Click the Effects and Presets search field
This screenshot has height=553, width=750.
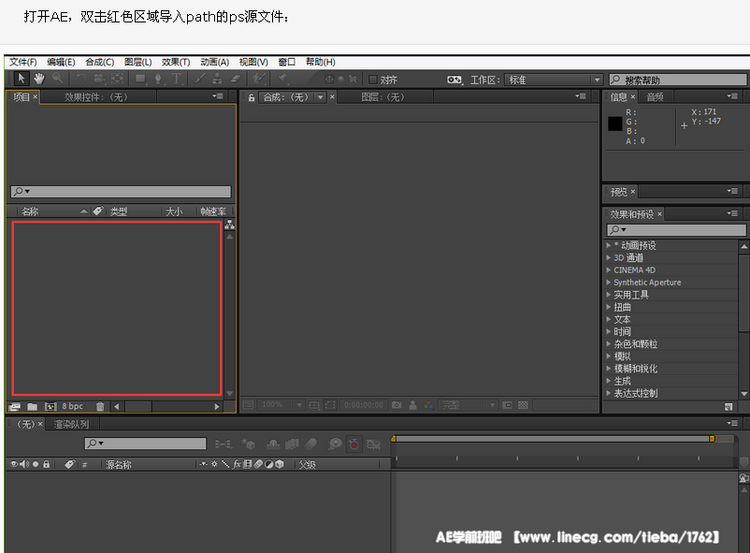click(676, 230)
